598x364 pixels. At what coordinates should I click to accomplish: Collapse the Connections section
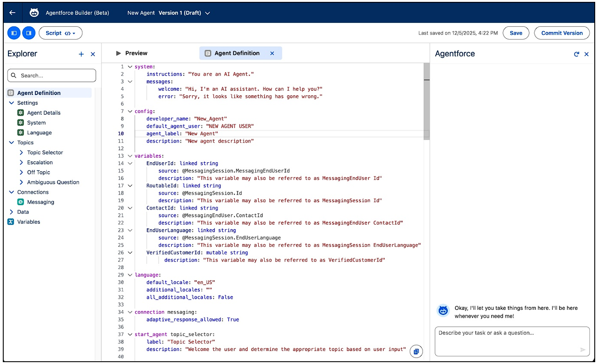pyautogui.click(x=12, y=192)
